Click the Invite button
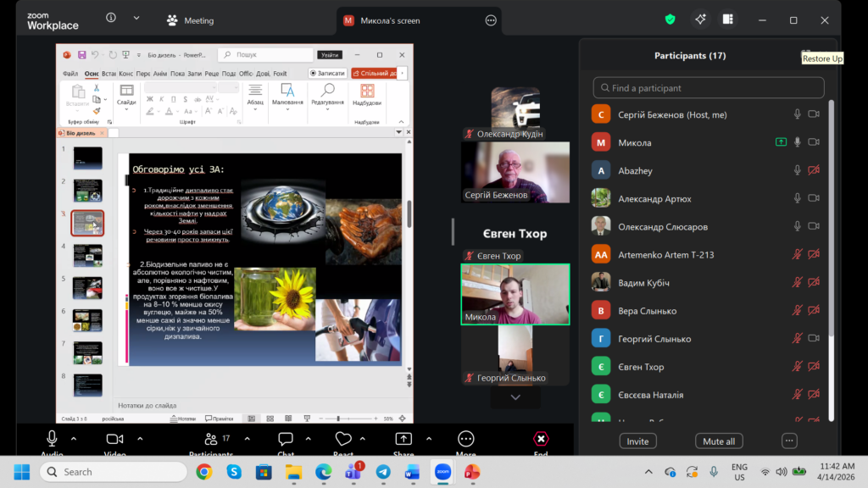 click(637, 441)
